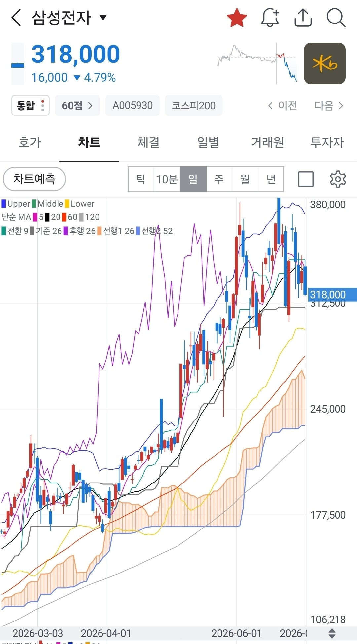Open the price alert bell icon

[x=270, y=18]
